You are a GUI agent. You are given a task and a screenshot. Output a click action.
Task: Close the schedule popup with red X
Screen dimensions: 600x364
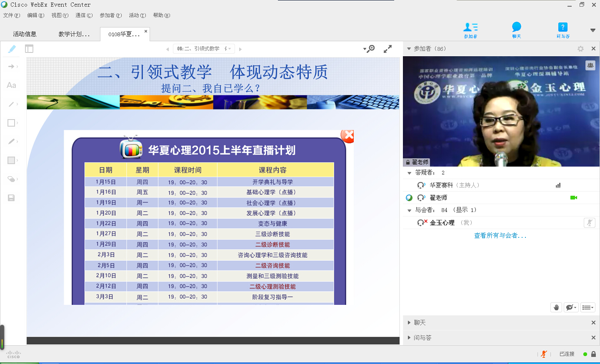pyautogui.click(x=348, y=135)
